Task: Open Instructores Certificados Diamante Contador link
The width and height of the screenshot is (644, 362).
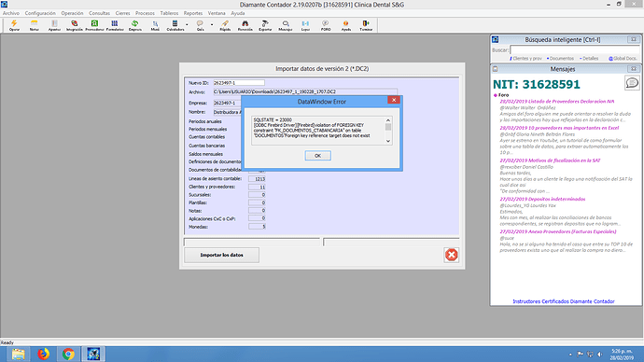Action: click(564, 301)
